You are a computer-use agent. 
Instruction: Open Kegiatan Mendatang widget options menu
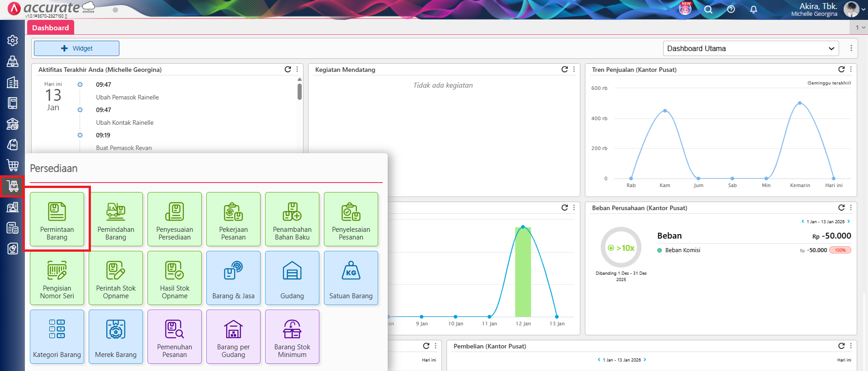574,69
